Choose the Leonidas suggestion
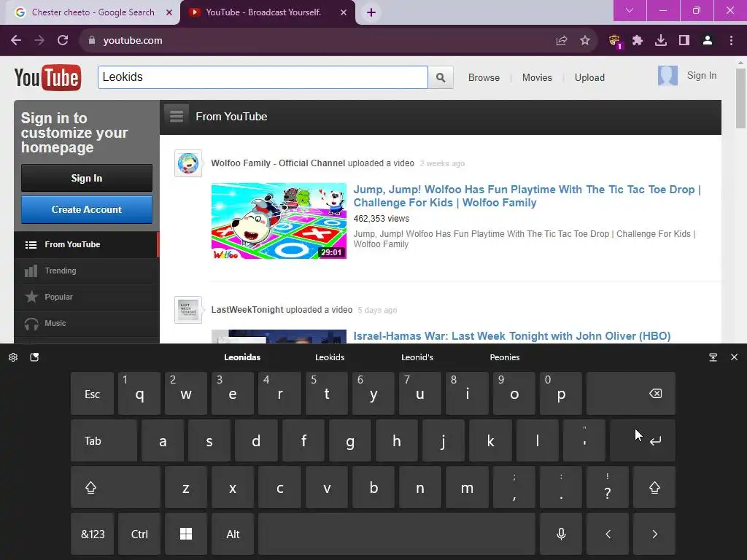Screen dimensions: 747x560 [242, 357]
